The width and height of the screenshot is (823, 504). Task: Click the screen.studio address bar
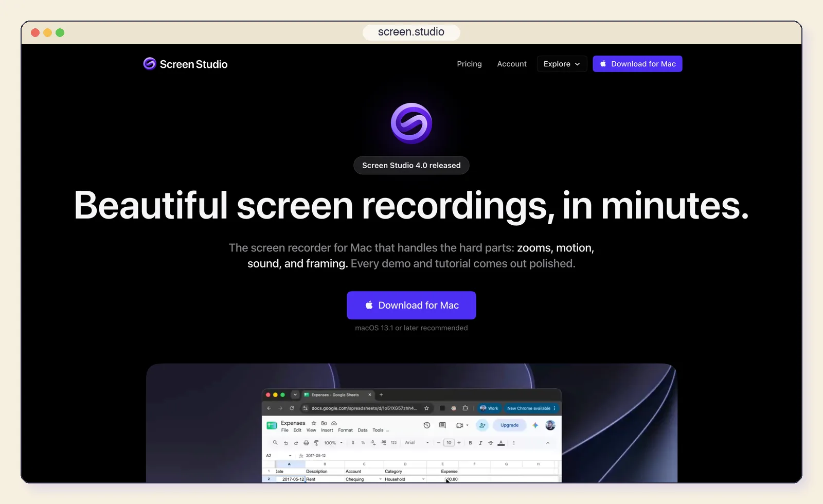click(x=411, y=32)
